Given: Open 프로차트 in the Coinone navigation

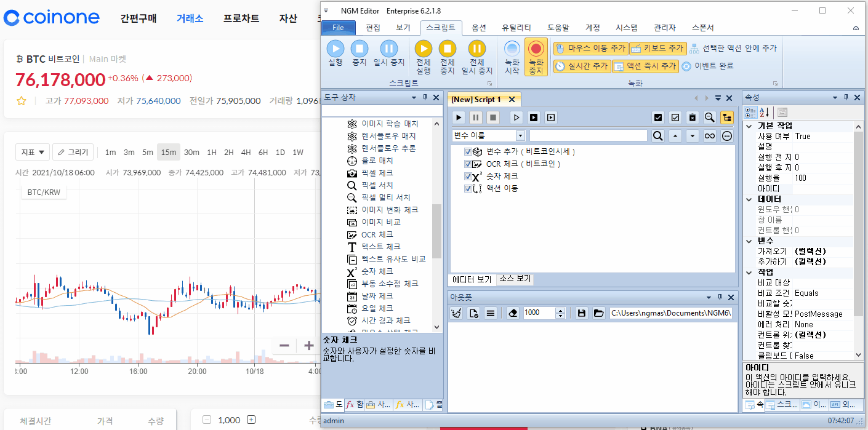Looking at the screenshot, I should pos(241,18).
